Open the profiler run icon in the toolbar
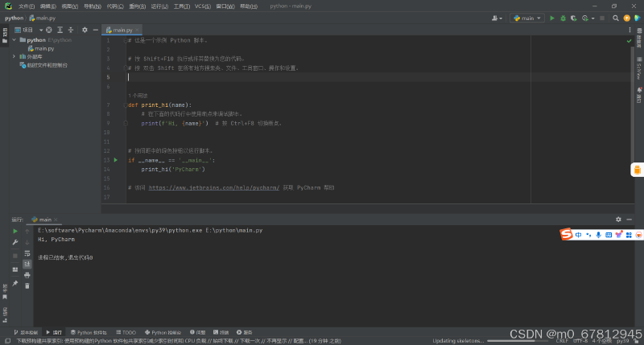Viewport: 644px width, 345px height. 585,18
